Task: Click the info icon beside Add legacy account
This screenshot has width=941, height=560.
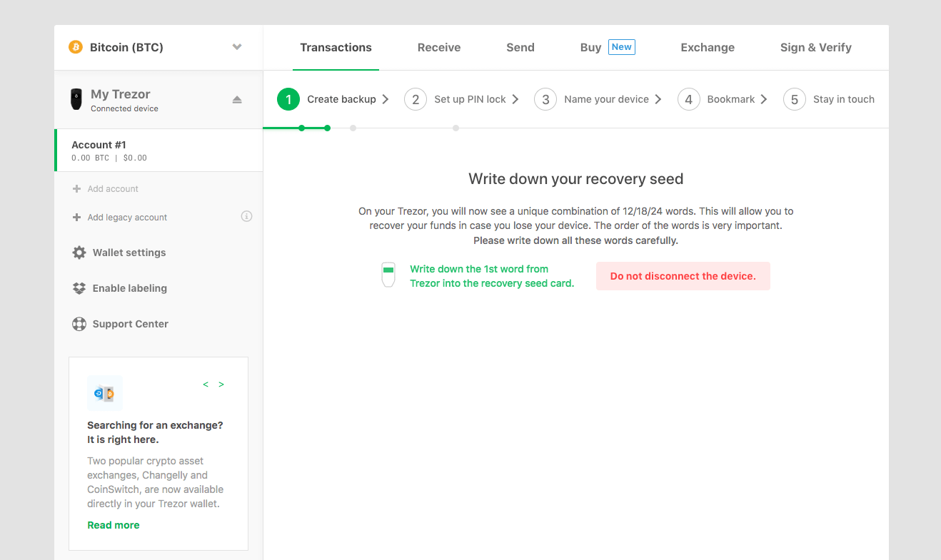Action: click(246, 216)
